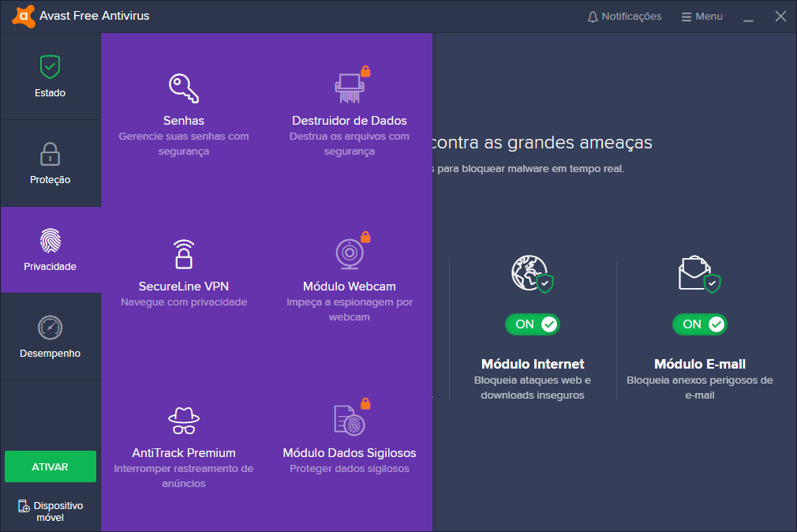Screen dimensions: 797x532
Task: Click the SecureLine VPN lock icon
Action: click(184, 254)
